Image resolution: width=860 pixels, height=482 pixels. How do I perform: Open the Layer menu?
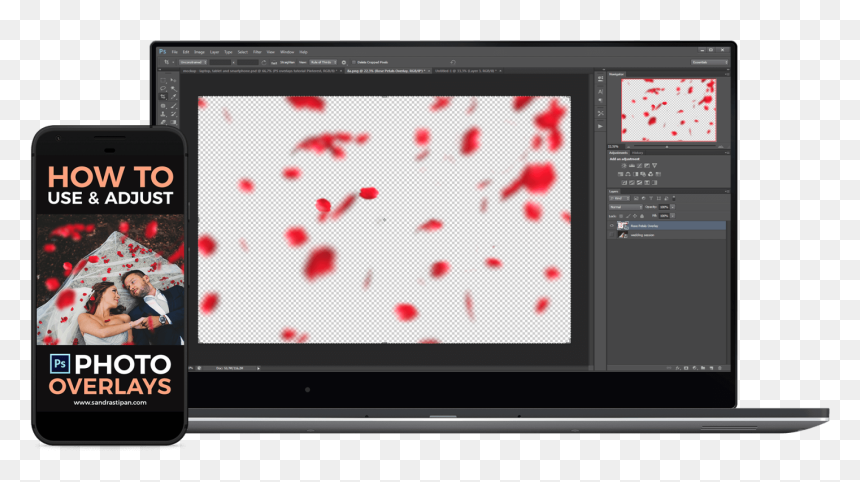click(214, 52)
